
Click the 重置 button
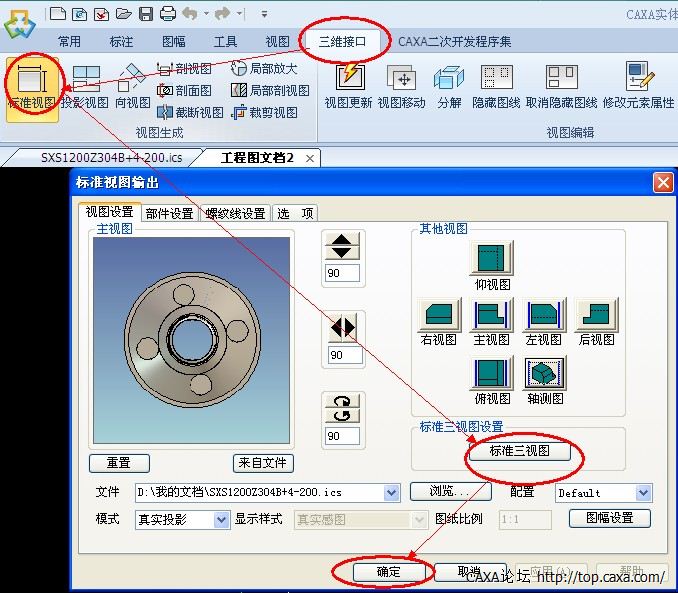click(119, 463)
